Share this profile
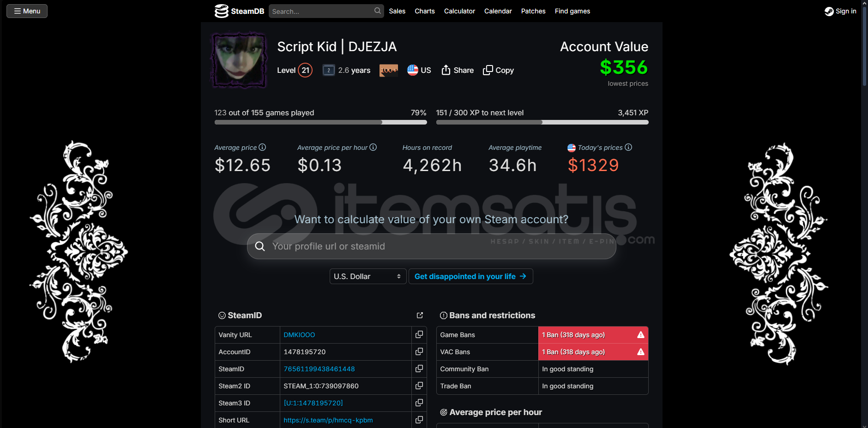 click(x=458, y=70)
